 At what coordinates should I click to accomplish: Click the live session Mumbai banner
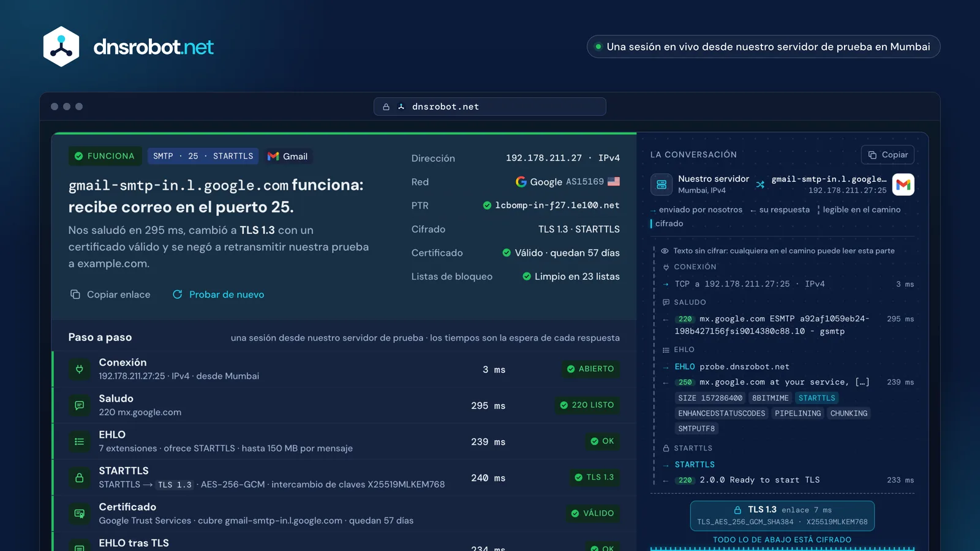763,47
